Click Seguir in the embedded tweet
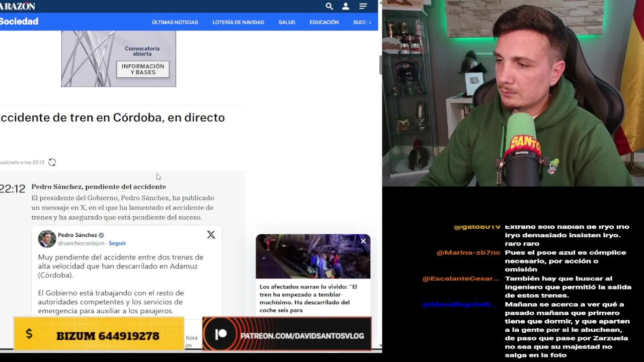Viewport: 644px width, 362px height. [x=117, y=243]
